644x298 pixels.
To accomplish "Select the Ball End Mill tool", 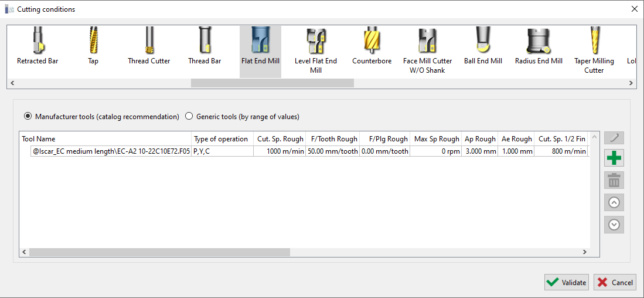I will pos(483,47).
